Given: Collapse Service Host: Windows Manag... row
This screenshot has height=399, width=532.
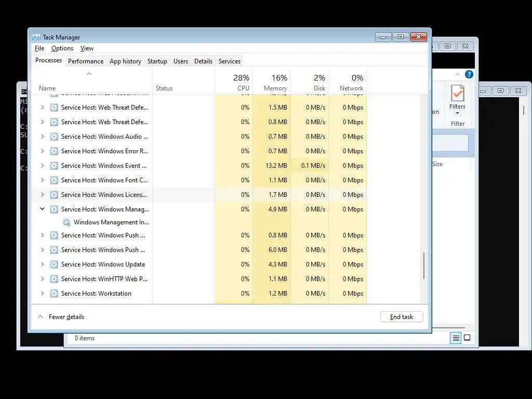Looking at the screenshot, I should [42, 209].
